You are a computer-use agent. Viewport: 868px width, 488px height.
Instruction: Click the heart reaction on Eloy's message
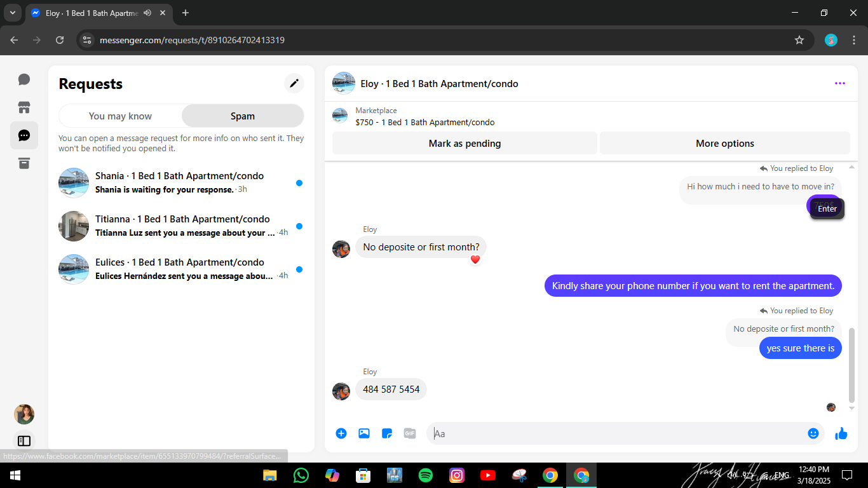pos(475,259)
